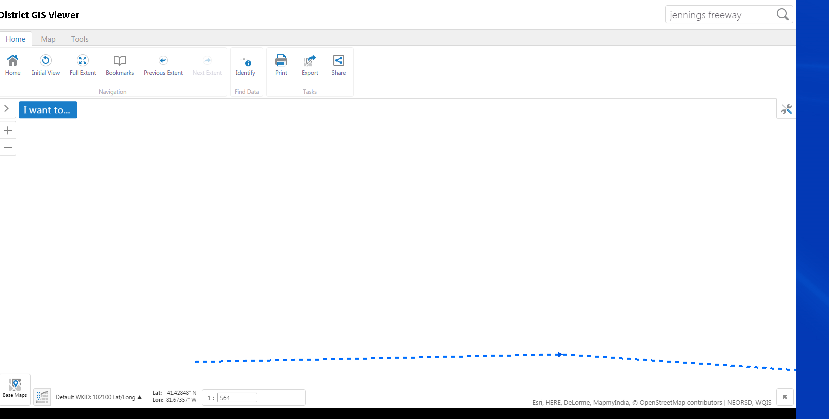The image size is (829, 419).
Task: Switch to the Home ribbon tab
Action: pyautogui.click(x=15, y=39)
